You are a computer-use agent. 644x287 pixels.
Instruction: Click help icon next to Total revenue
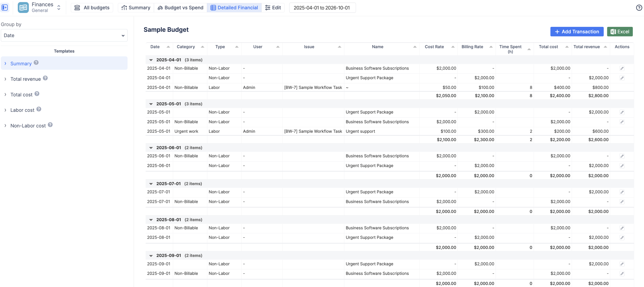[45, 78]
